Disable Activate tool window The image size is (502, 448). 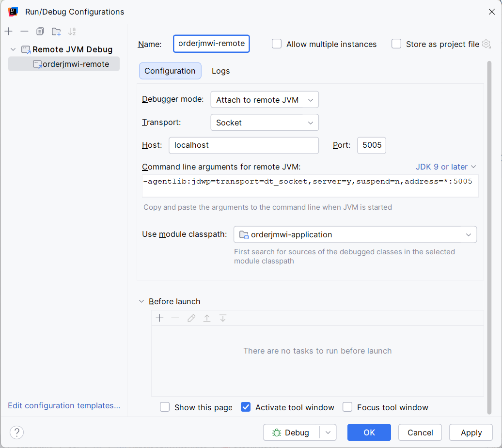[246, 407]
